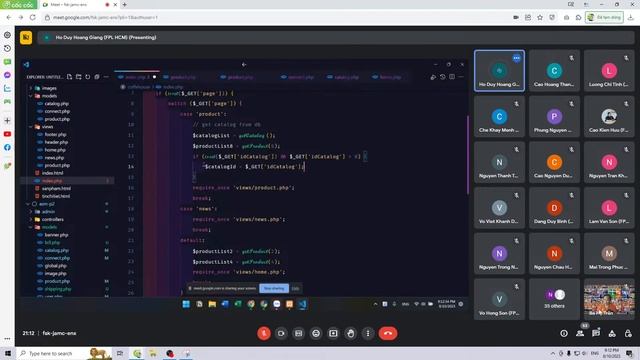Turn on the camera in Meet
640x360 pixels.
[x=281, y=333]
